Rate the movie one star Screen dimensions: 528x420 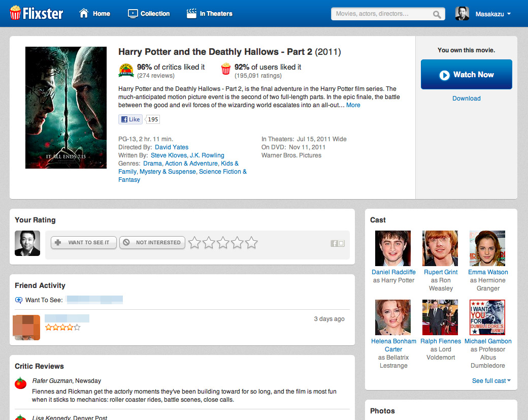[194, 242]
